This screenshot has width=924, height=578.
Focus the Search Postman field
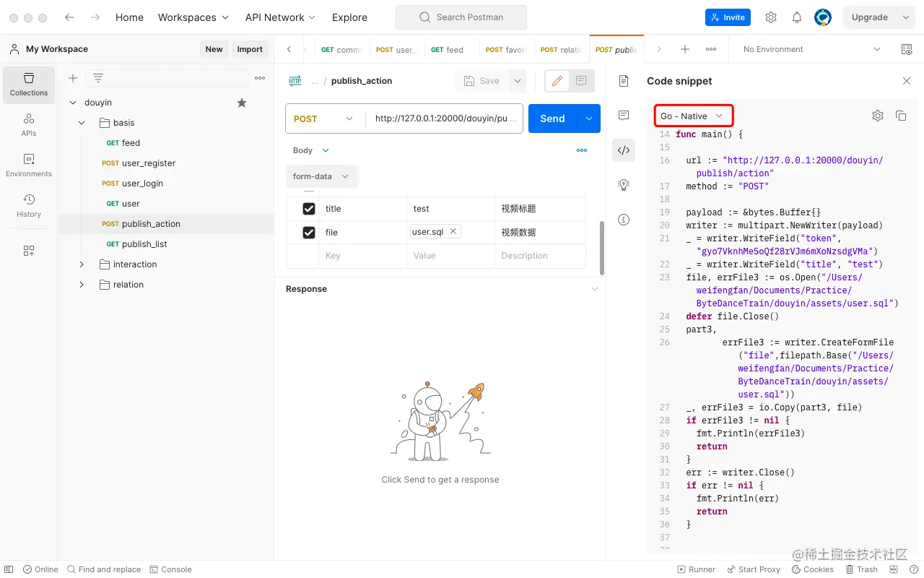pos(461,17)
